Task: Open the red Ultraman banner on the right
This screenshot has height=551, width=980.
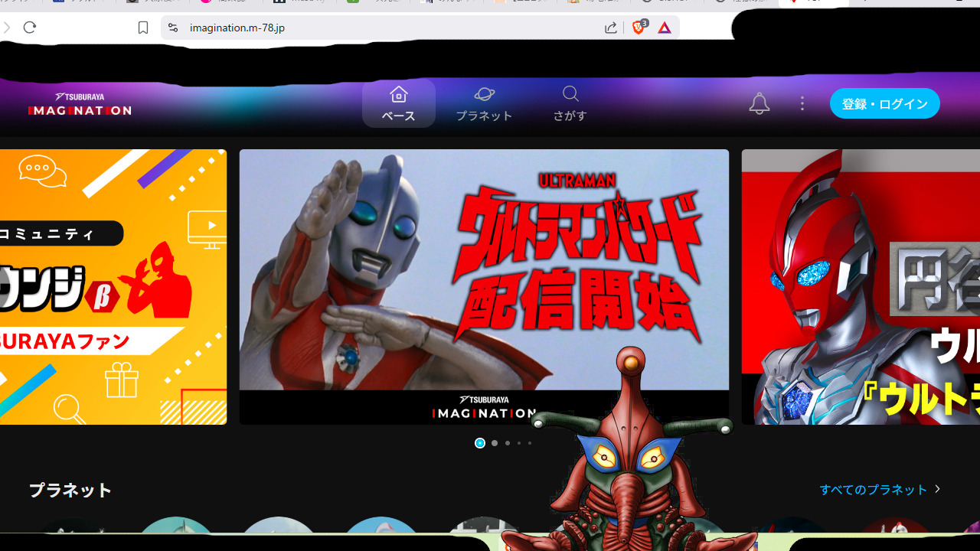Action: (861, 286)
